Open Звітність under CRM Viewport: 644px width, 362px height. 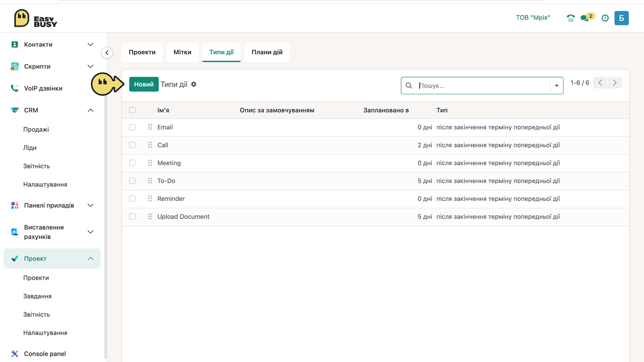tap(37, 166)
